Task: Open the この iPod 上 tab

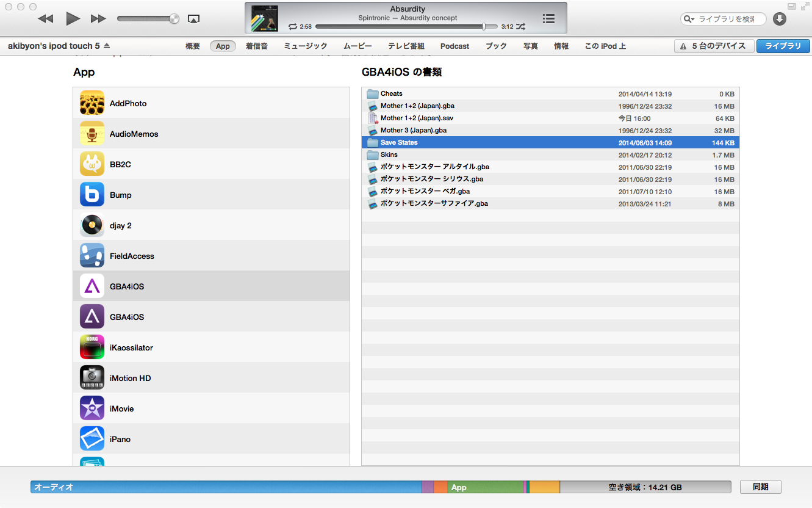Action: [x=605, y=46]
